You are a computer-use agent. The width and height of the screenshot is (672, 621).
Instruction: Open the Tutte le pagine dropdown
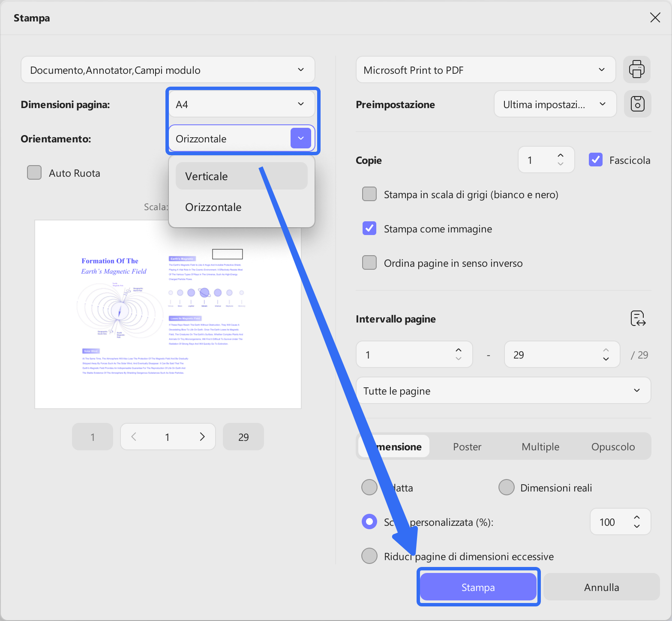(x=503, y=391)
